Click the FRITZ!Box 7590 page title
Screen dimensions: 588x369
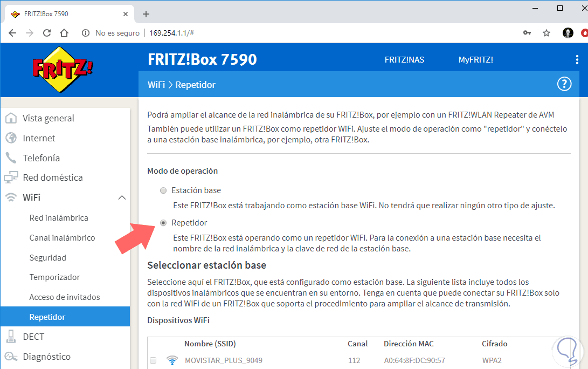pyautogui.click(x=202, y=59)
